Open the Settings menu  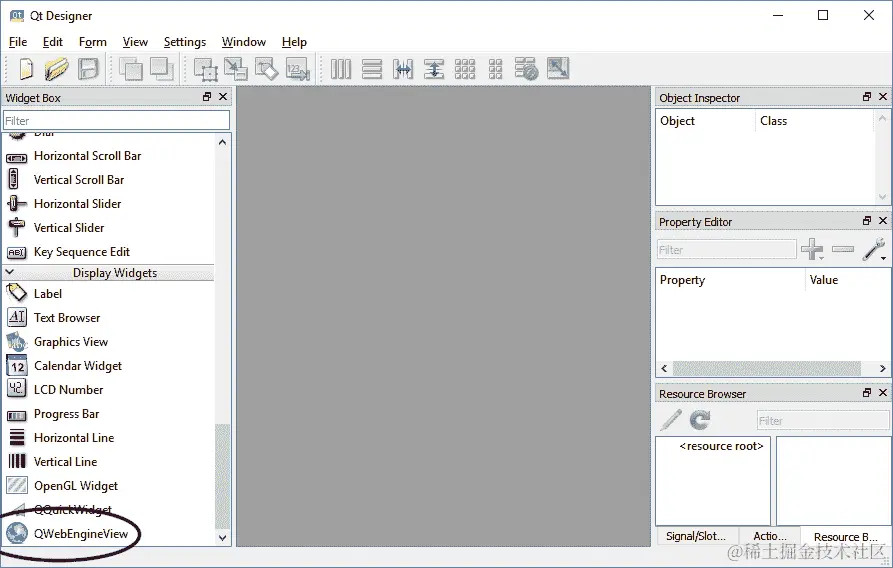pos(185,42)
